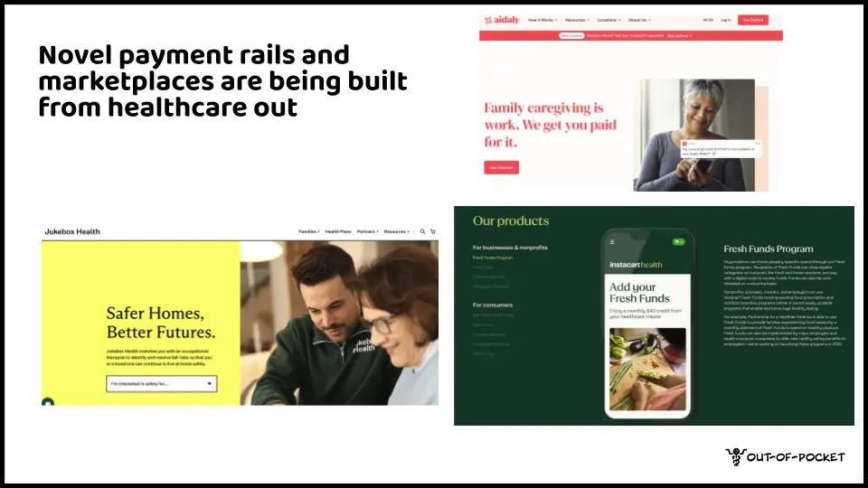The height and width of the screenshot is (488, 868).
Task: Expand the aidaly Resources dropdown
Action: (578, 20)
